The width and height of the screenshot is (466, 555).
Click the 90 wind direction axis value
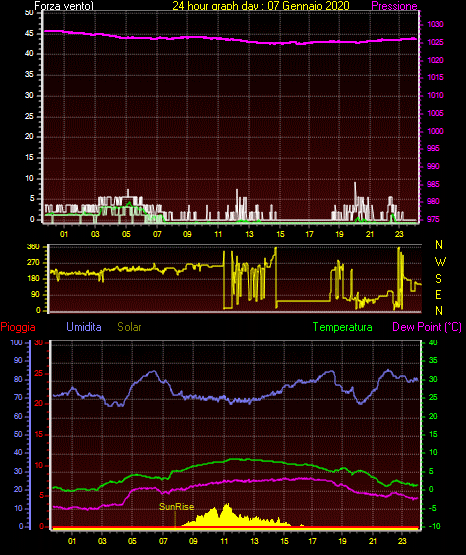pyautogui.click(x=35, y=294)
